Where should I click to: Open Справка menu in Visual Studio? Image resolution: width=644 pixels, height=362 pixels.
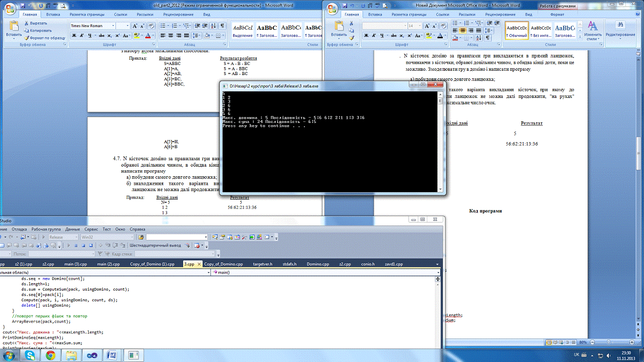click(x=137, y=229)
